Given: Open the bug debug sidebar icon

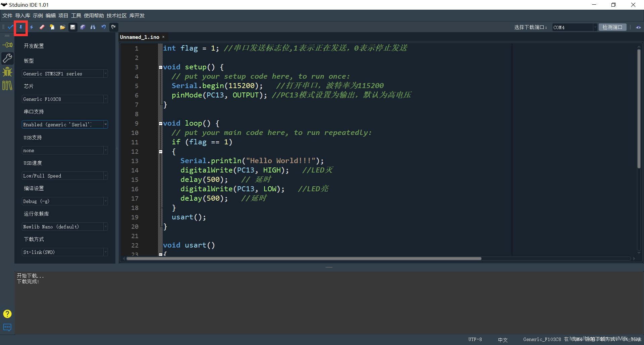Looking at the screenshot, I should point(7,72).
